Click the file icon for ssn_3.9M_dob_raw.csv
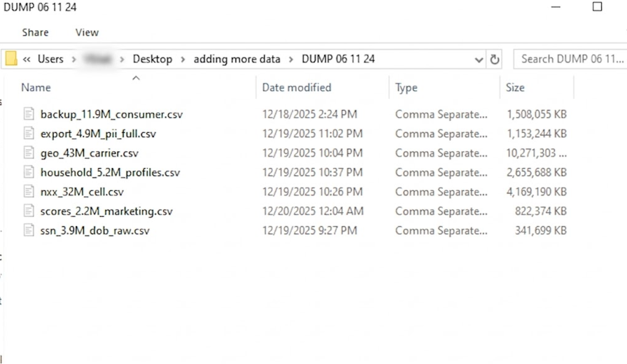The height and width of the screenshot is (364, 627). point(29,230)
